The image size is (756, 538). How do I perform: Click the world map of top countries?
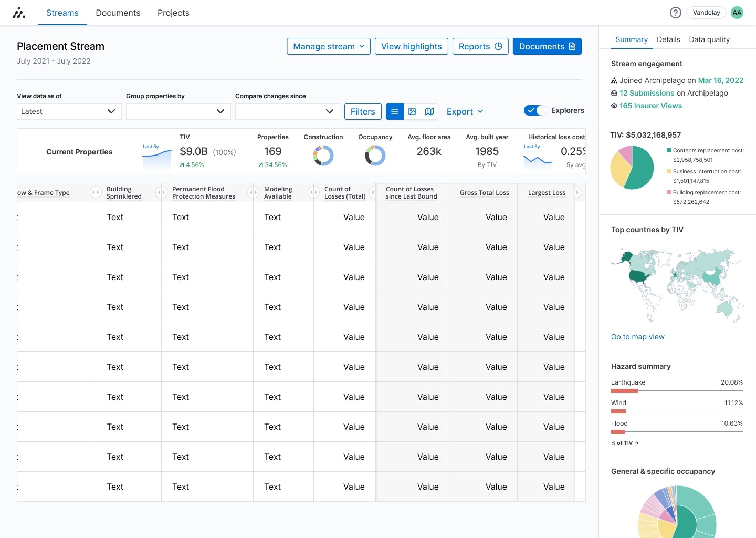pyautogui.click(x=677, y=285)
